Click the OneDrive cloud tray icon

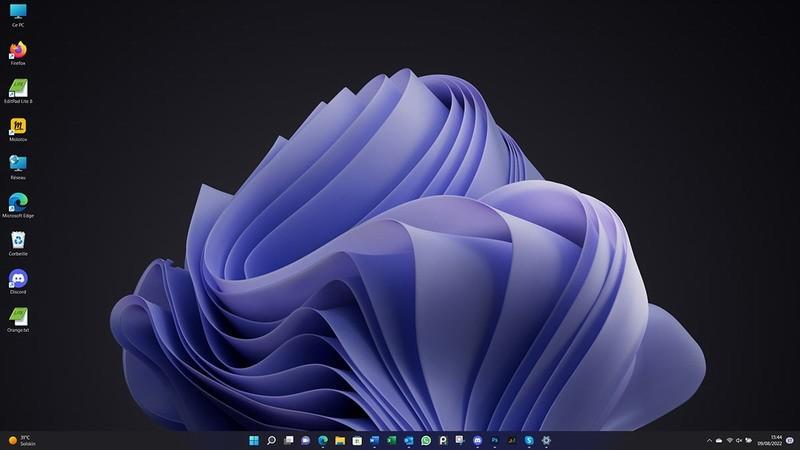point(719,440)
